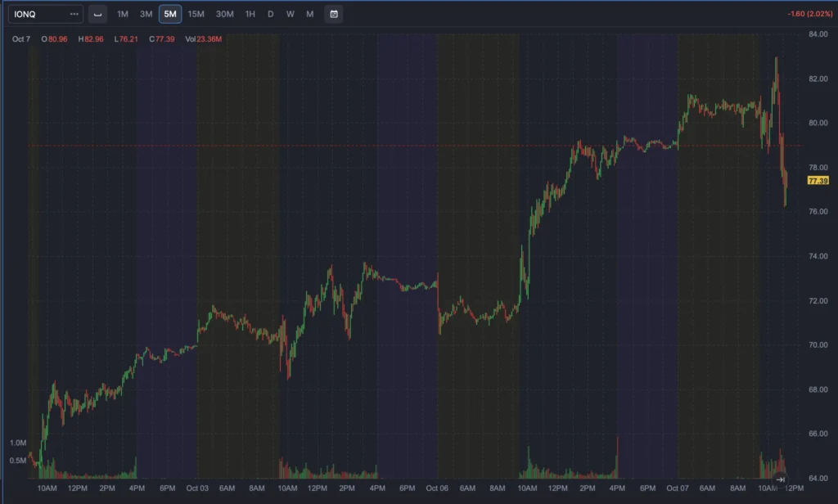
Task: Select the 30M chart interval
Action: (224, 14)
